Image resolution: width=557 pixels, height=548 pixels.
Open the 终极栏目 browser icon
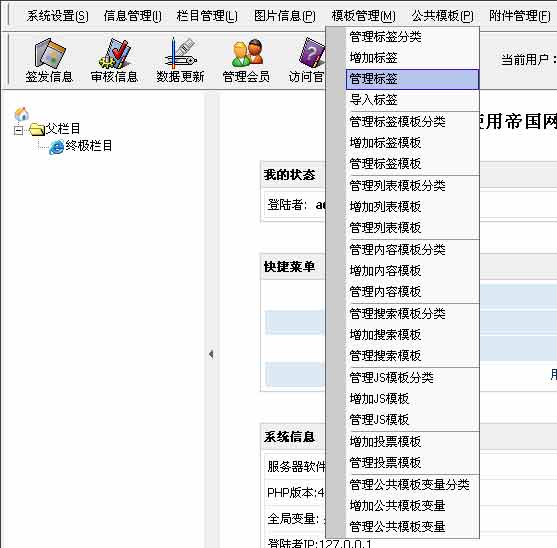pos(56,147)
